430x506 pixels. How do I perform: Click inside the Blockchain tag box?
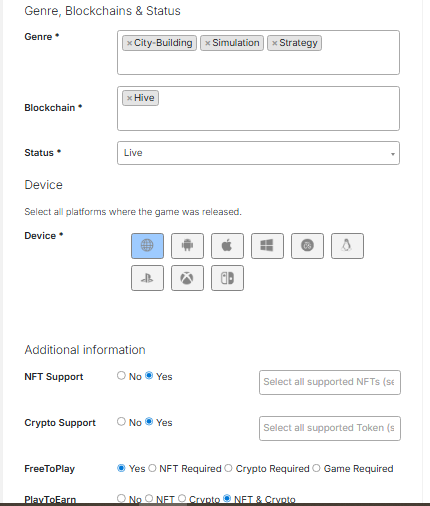click(x=258, y=108)
